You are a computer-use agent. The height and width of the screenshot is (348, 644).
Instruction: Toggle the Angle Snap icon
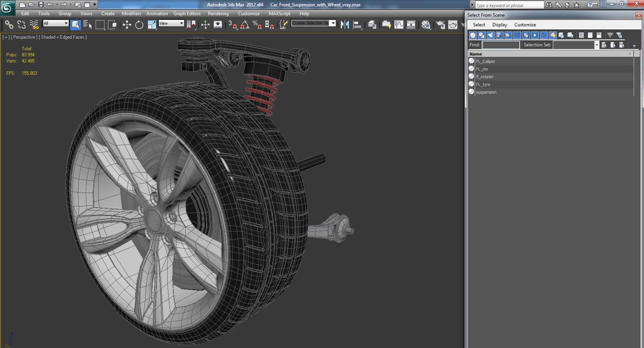click(x=245, y=24)
